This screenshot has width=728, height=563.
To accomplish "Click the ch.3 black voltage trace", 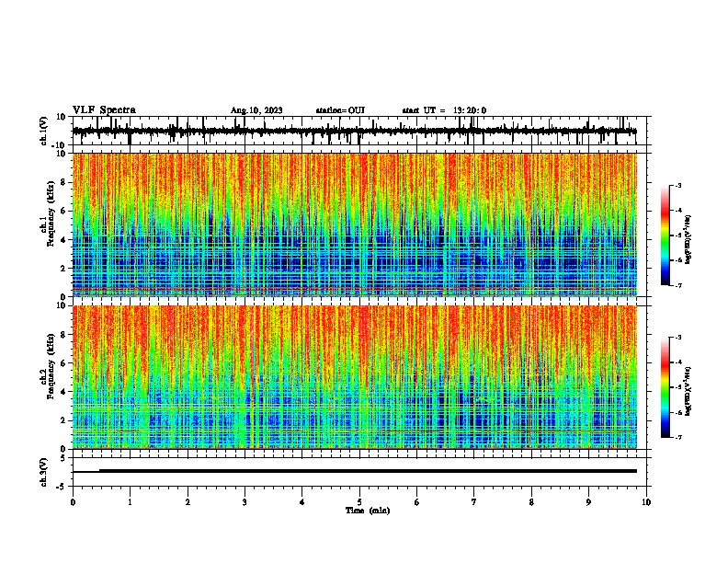I will [354, 471].
